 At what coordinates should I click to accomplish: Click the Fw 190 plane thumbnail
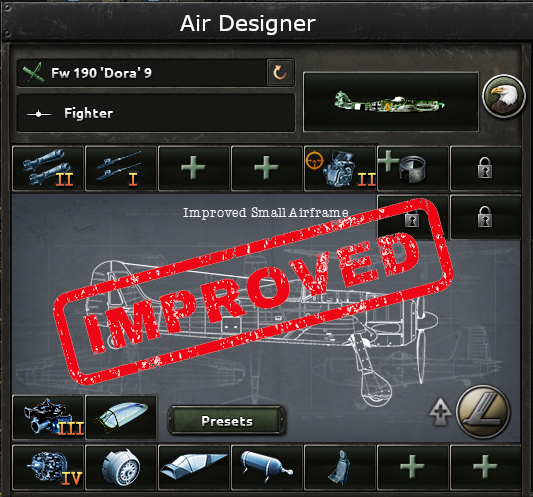pos(391,102)
